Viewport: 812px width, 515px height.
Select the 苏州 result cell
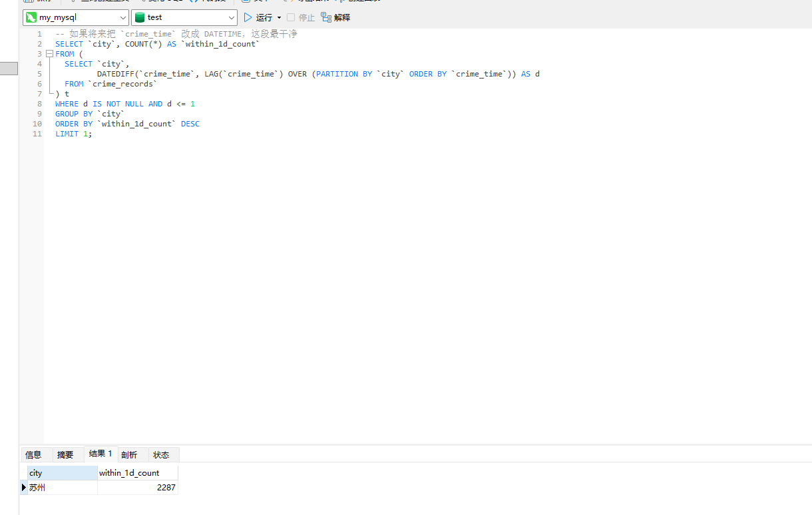(x=62, y=488)
